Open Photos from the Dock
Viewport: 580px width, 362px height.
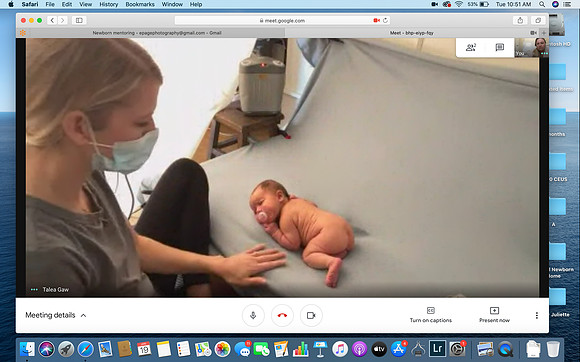coord(222,349)
